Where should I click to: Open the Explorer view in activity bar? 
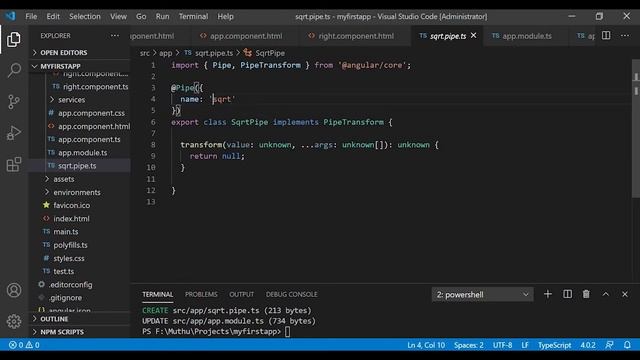[x=14, y=40]
